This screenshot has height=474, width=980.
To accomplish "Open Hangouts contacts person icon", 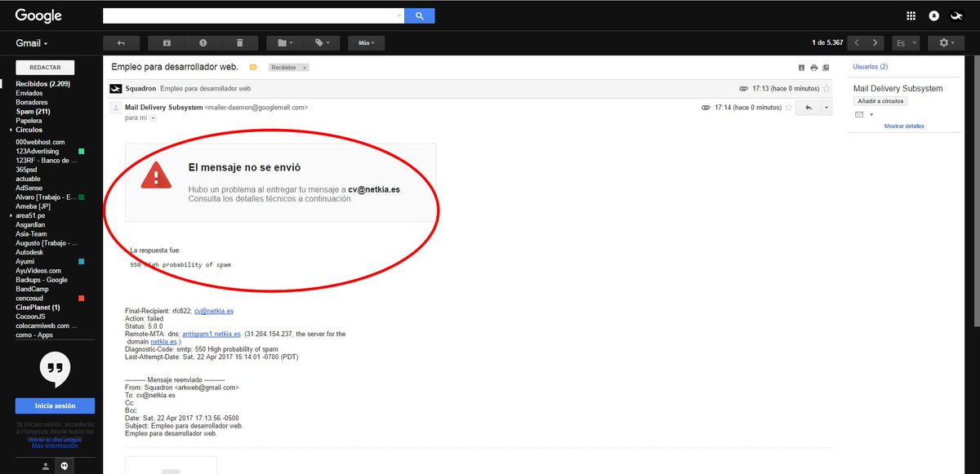I will pyautogui.click(x=46, y=466).
